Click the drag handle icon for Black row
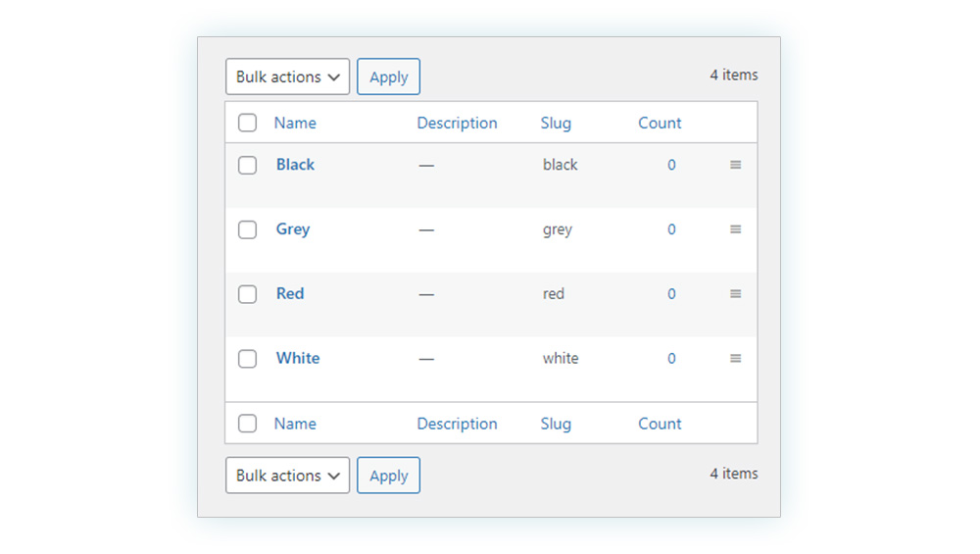Image resolution: width=980 pixels, height=554 pixels. coord(735,165)
